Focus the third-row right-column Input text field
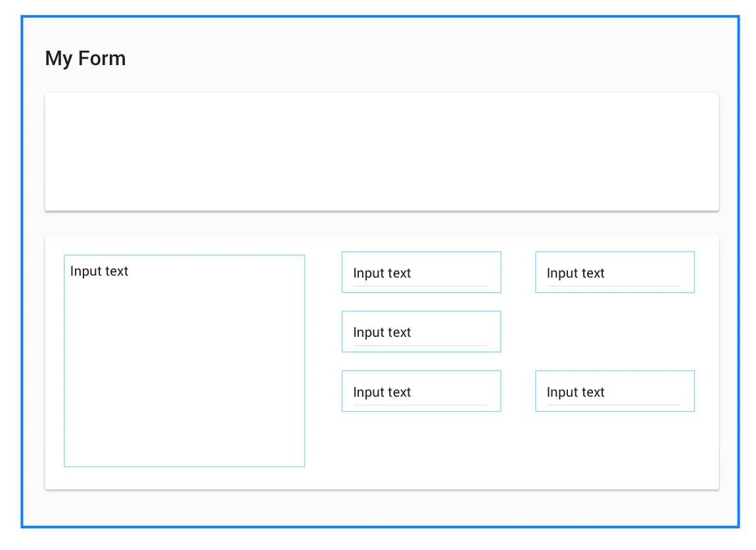Image resolution: width=756 pixels, height=550 pixels. (x=614, y=391)
